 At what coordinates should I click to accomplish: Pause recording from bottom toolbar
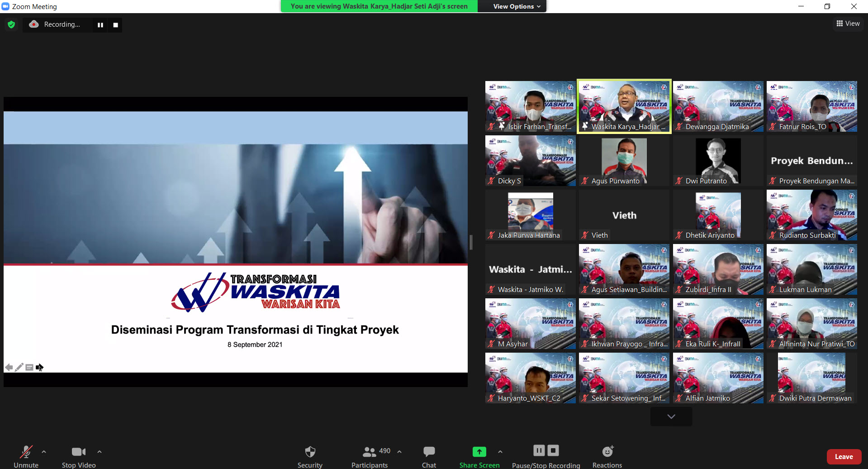[x=539, y=450]
